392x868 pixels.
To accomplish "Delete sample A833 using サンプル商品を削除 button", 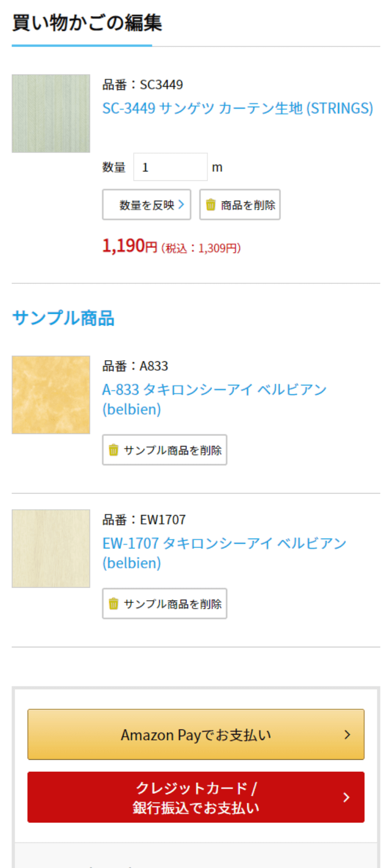I will coord(165,450).
